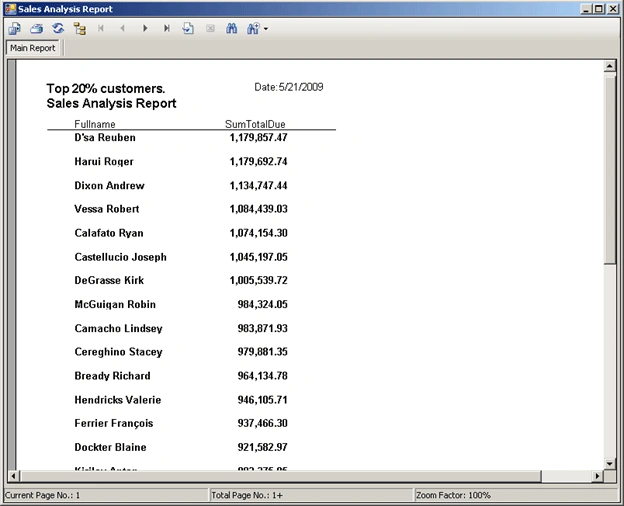The image size is (624, 506).
Task: Click the value 983,871.93
Action: (x=263, y=328)
